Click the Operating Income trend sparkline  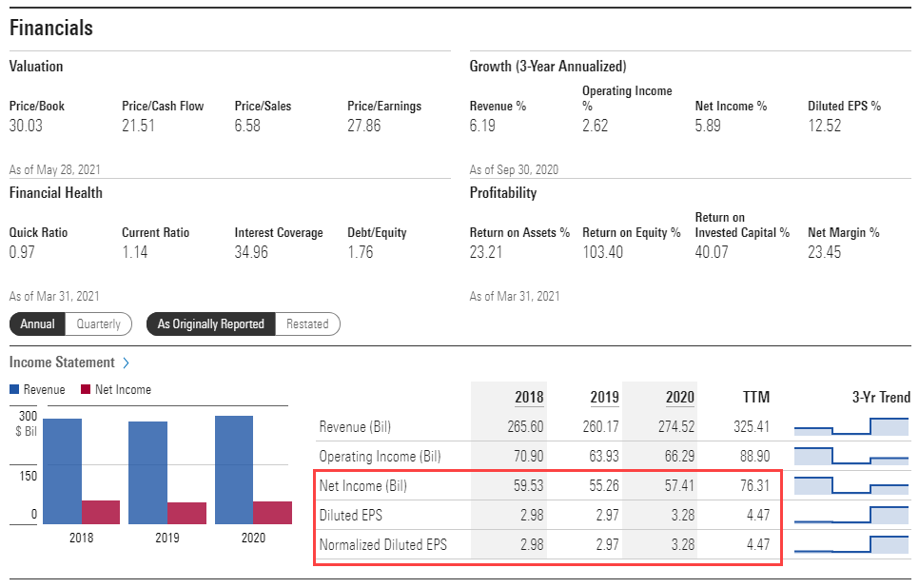tap(851, 456)
